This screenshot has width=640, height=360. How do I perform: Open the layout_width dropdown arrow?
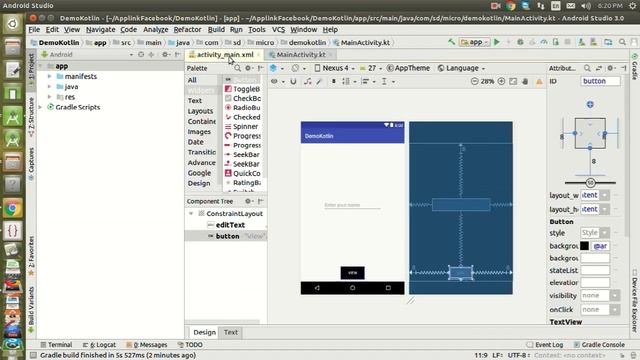605,195
